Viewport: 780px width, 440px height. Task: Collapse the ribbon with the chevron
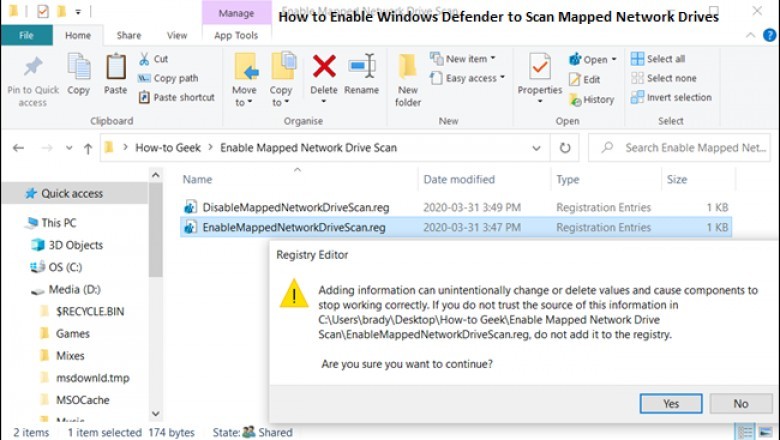(x=750, y=35)
